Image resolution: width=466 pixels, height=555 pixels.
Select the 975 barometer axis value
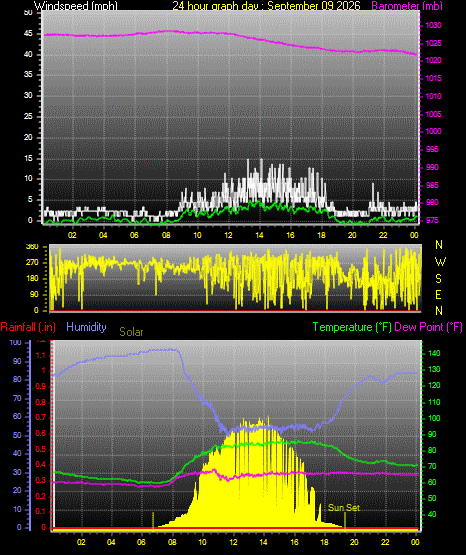click(432, 220)
